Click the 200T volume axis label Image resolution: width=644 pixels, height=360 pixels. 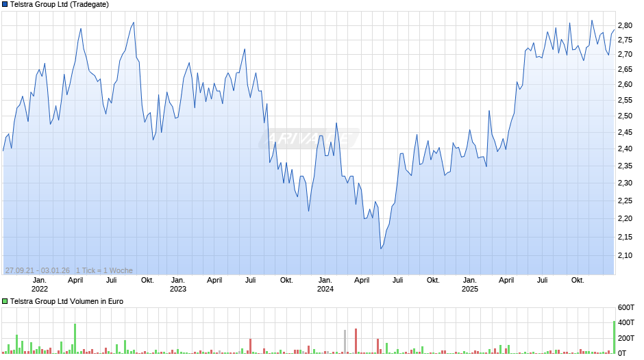click(626, 338)
